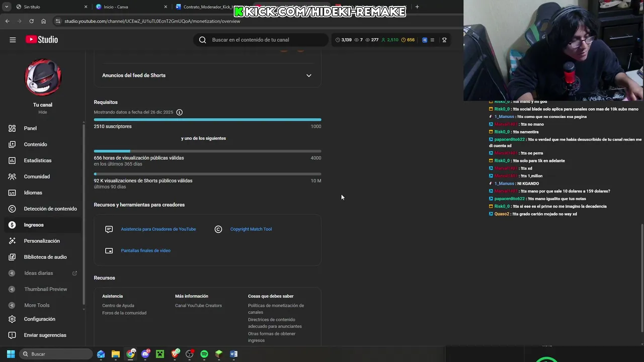Open Pantallas finales de vídeo link
This screenshot has height=362, width=644.
pos(145,250)
